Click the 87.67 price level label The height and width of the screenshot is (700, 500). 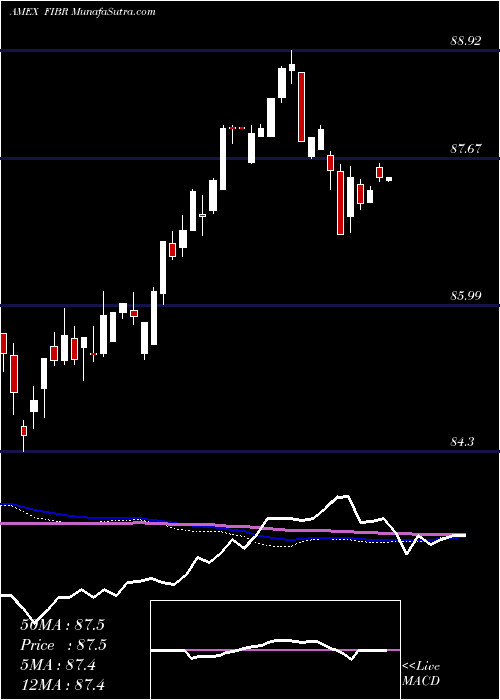466,149
